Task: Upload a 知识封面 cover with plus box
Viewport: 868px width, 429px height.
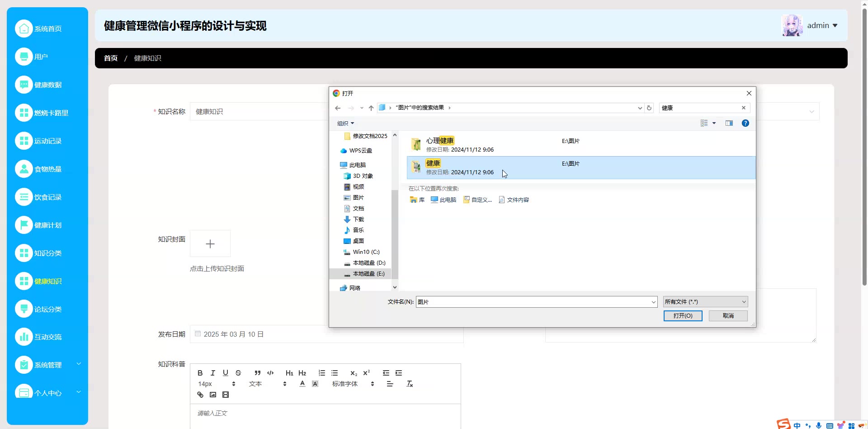Action: (x=210, y=244)
